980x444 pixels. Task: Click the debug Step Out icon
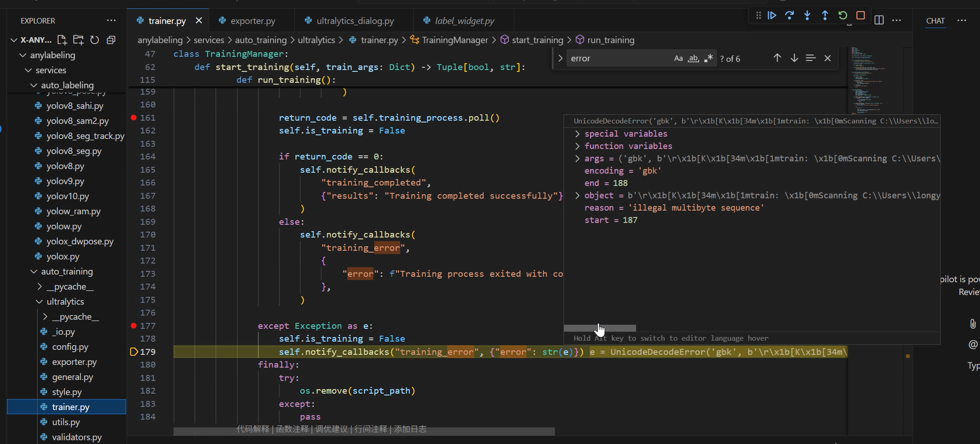click(x=825, y=15)
